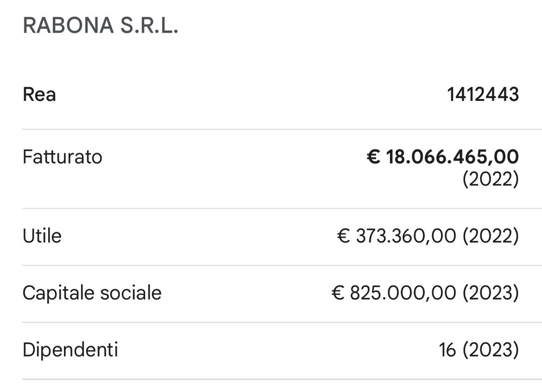Click the Fatturato year (2022)
Screen dimensions: 542x392
tap(491, 179)
